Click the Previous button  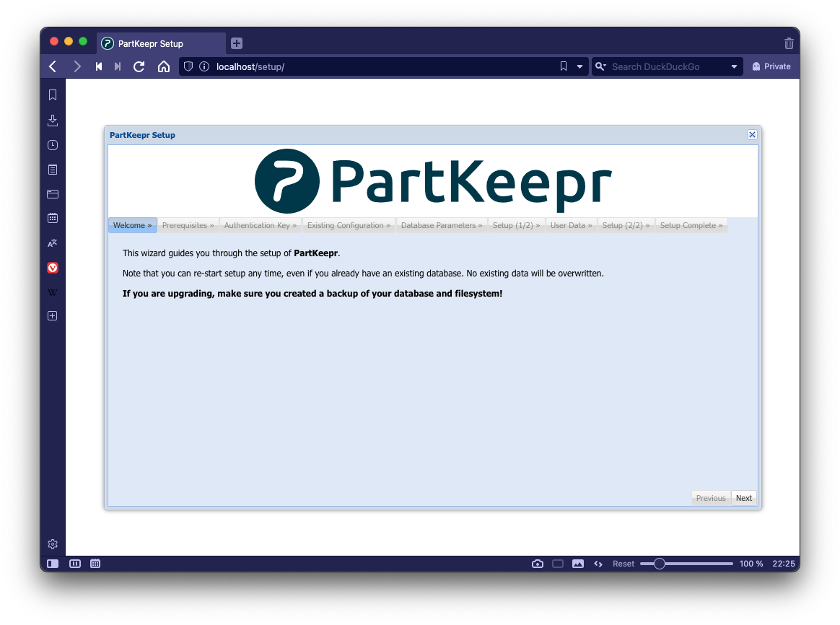711,498
